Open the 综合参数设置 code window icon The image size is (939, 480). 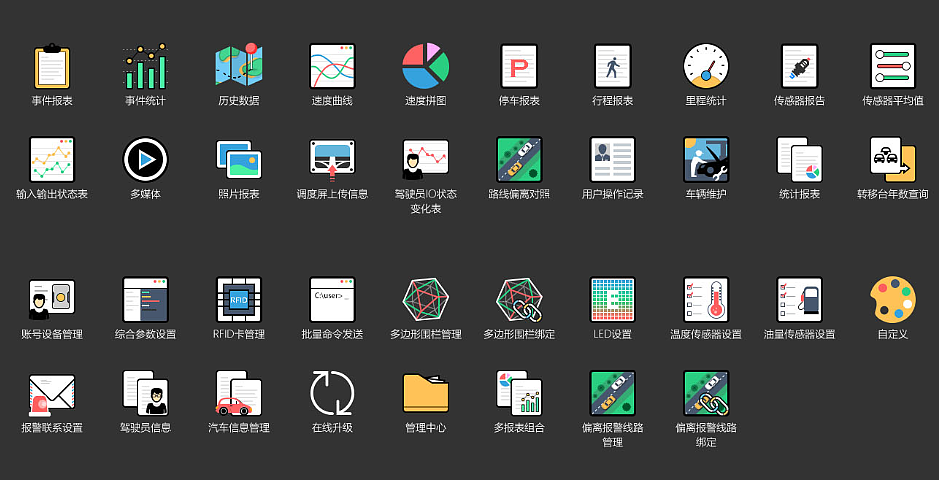[x=146, y=299]
